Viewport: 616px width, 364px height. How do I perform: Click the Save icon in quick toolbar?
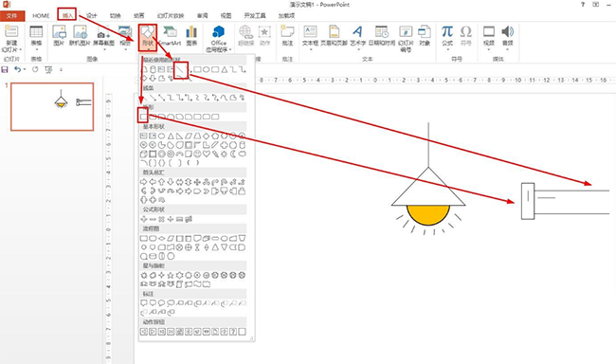pyautogui.click(x=5, y=69)
